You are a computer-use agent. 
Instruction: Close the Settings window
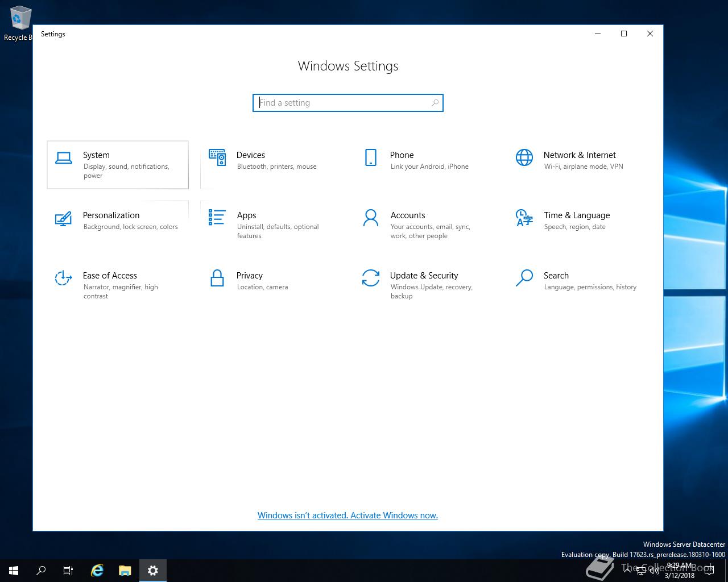[x=650, y=34]
